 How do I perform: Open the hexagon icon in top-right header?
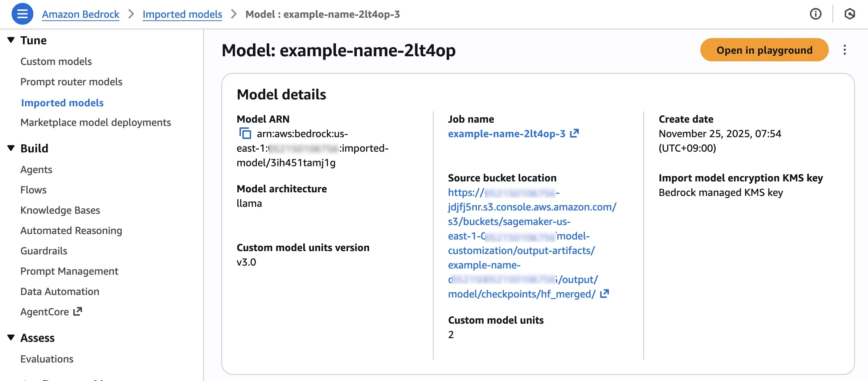coord(849,14)
